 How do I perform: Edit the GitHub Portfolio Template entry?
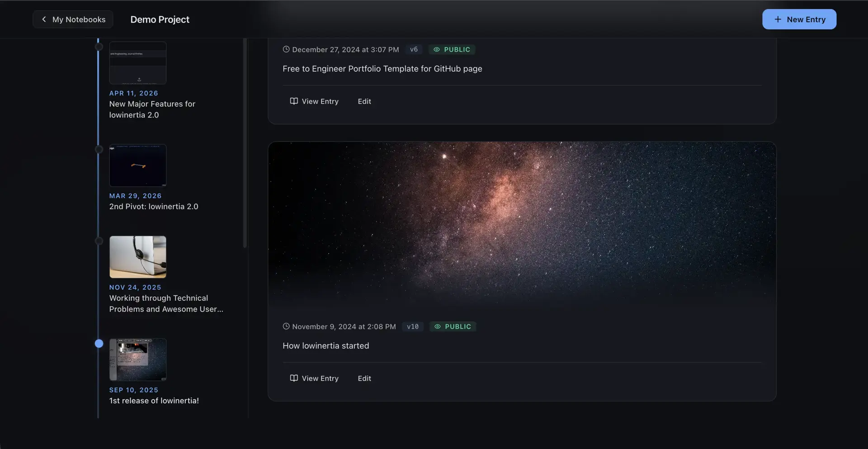click(364, 101)
